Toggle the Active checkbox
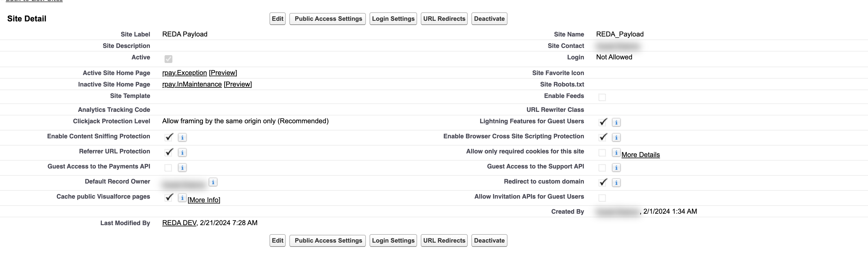This screenshot has width=868, height=261. pyautogui.click(x=168, y=59)
